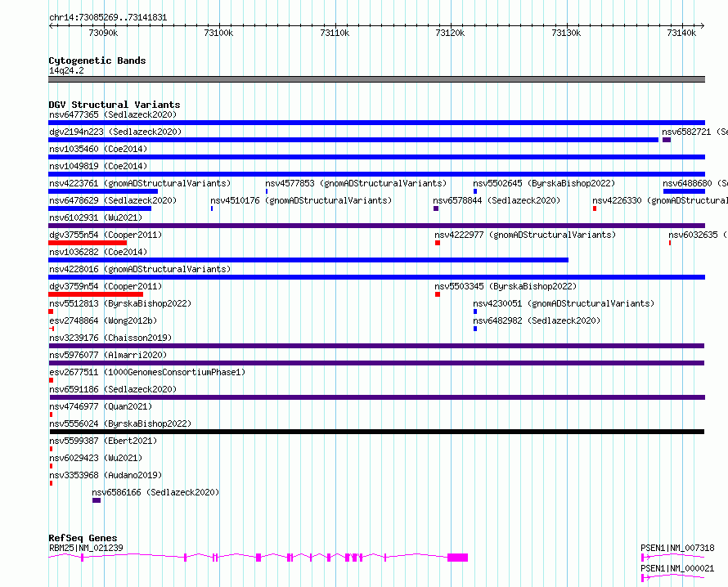Open the PSEN1|NM_000021 transcript label
Screen dimensions: 728x587
coord(677,568)
